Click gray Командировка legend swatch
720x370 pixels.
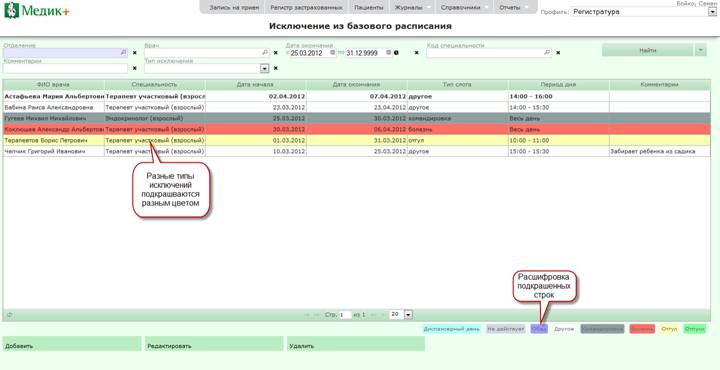coord(602,329)
